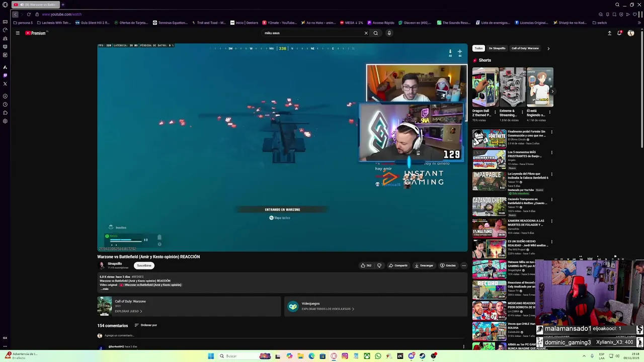Open the Y2mate - YouTube bookmark
The width and height of the screenshot is (644, 362).
280,23
